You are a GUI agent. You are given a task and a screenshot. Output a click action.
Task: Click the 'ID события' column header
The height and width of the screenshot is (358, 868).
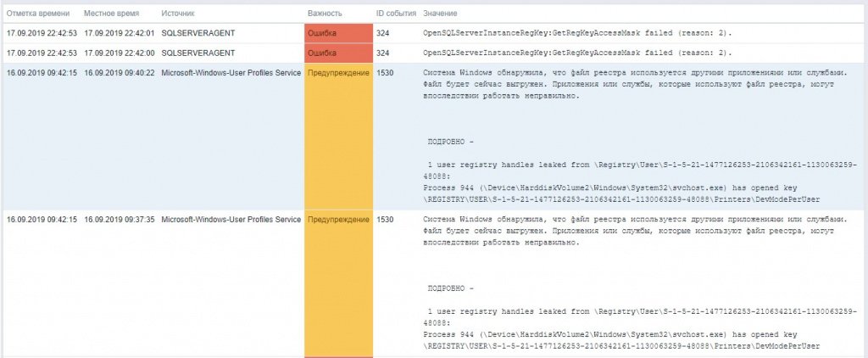pyautogui.click(x=396, y=13)
